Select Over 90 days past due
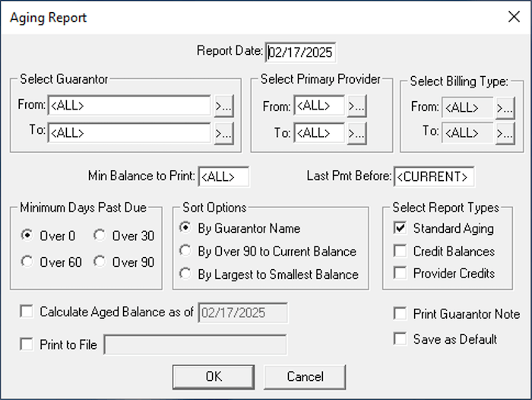 coord(100,262)
